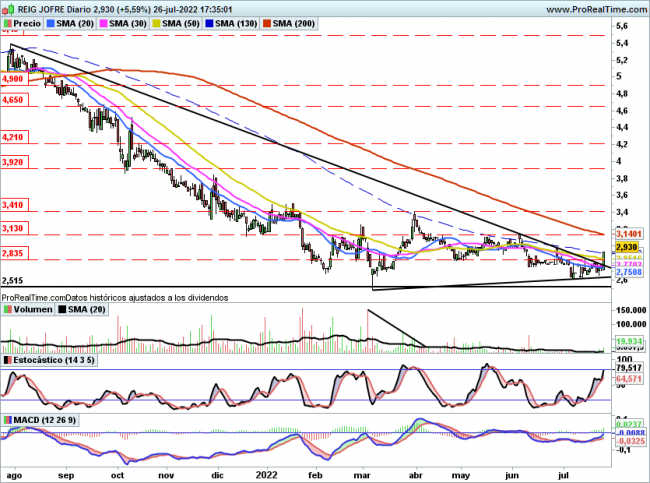Screen dimensions: 650x483
Task: Click the Precio legend label
Action: click(27, 24)
